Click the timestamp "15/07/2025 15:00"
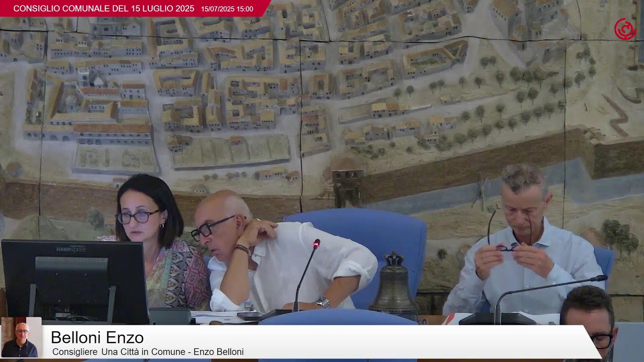The width and height of the screenshot is (644, 362). [227, 9]
